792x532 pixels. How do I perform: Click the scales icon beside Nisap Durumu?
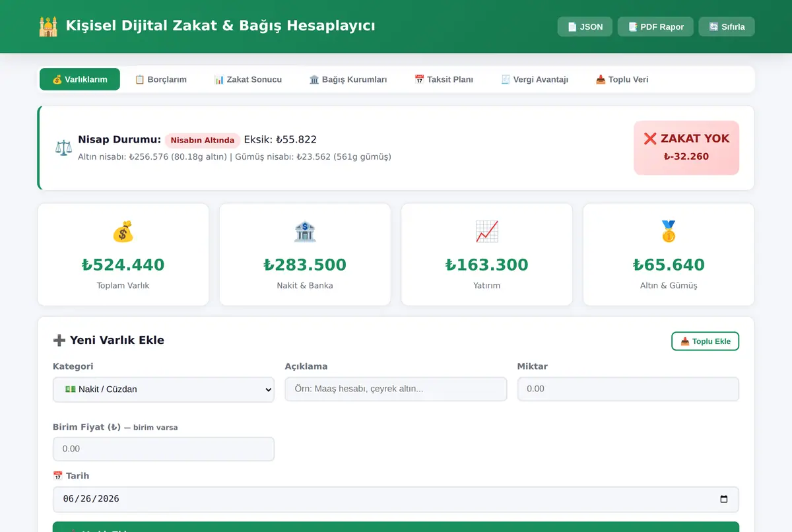tap(64, 147)
